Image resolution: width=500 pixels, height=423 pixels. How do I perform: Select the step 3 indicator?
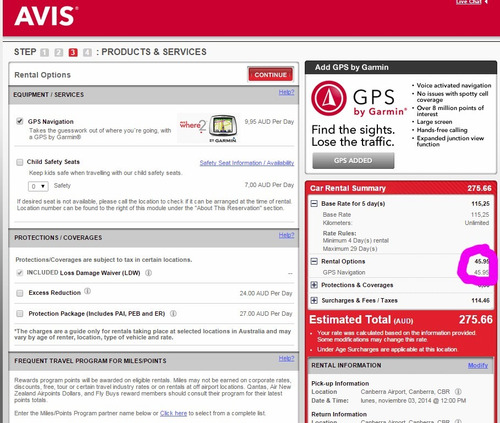point(73,52)
